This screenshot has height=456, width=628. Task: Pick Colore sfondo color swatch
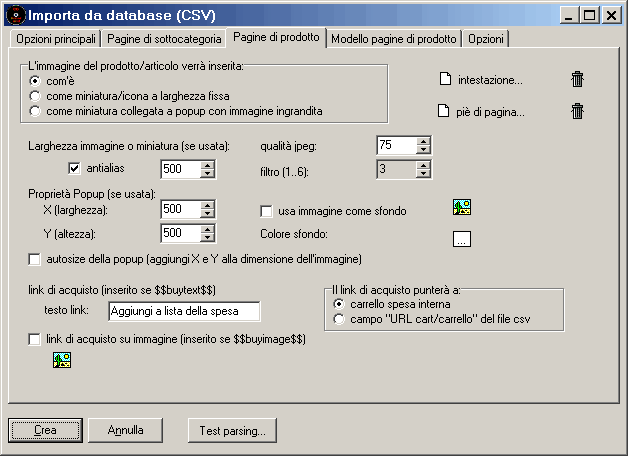point(462,238)
